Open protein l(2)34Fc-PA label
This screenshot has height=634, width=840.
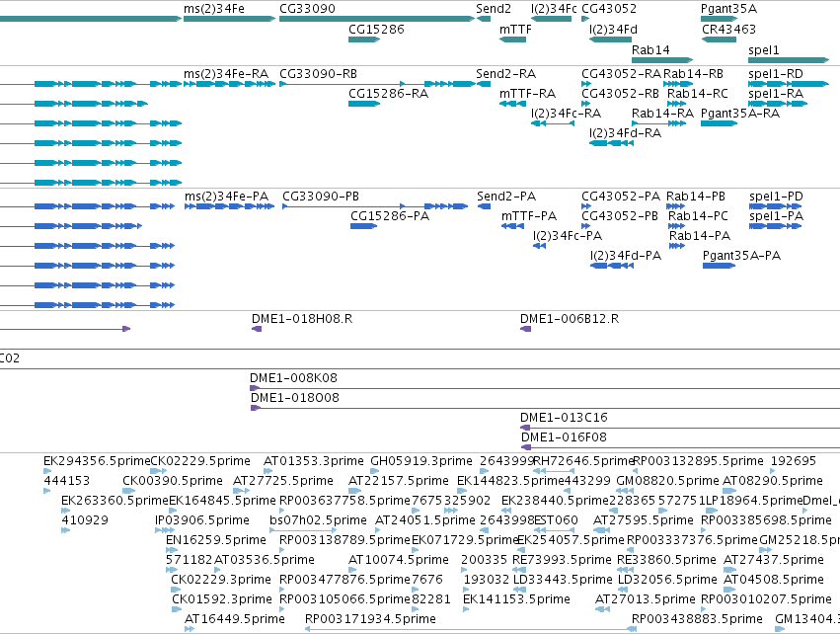point(568,236)
